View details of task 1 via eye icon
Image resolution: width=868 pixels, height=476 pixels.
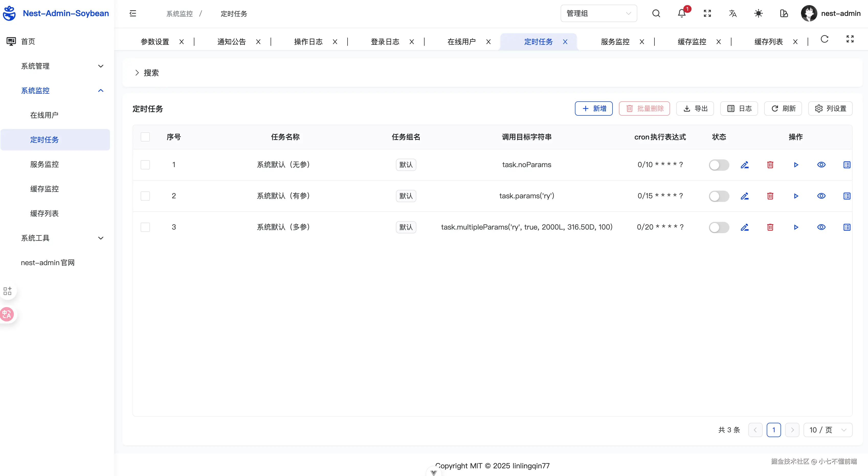pos(821,165)
